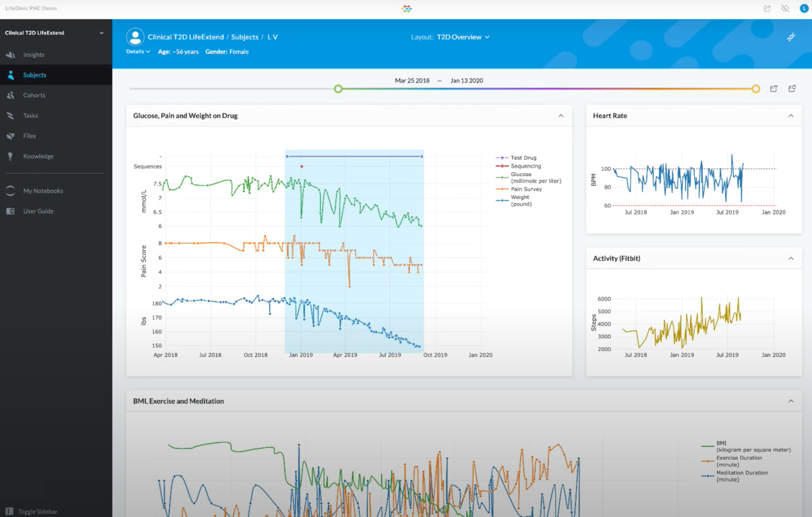Toggle the Glucose legend entry

[528, 177]
